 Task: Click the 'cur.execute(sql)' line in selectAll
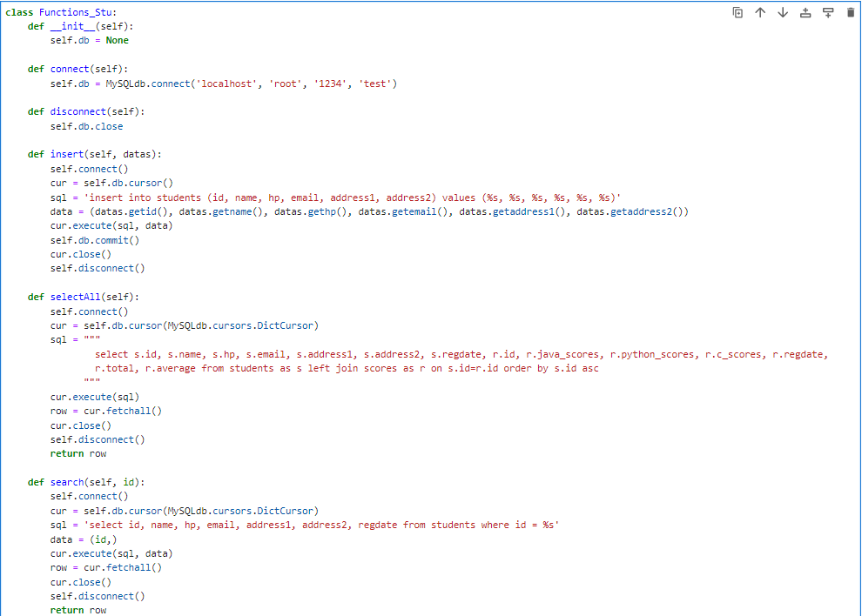(95, 397)
